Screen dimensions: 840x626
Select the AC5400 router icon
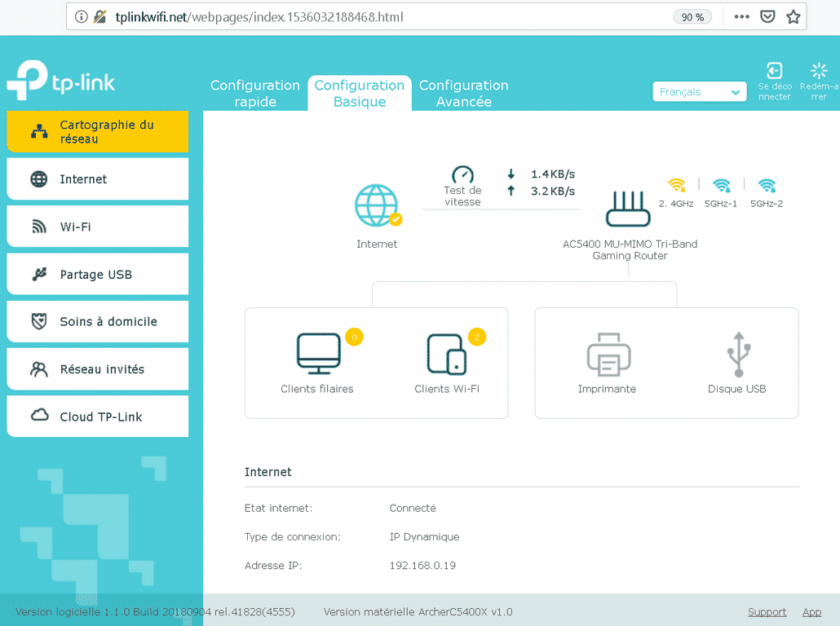click(628, 209)
